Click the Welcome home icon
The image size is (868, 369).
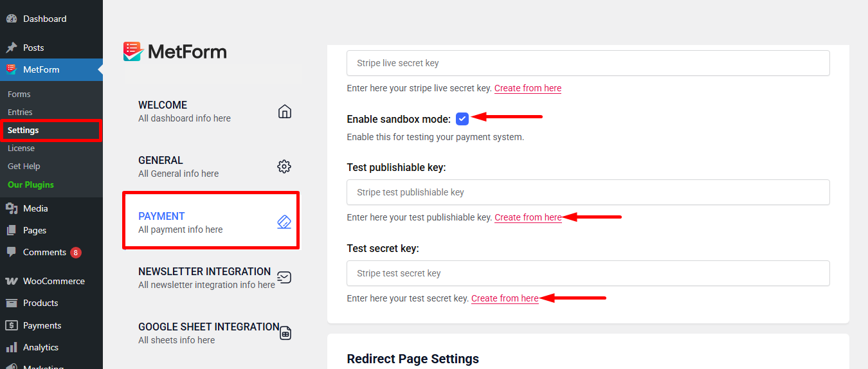[284, 111]
